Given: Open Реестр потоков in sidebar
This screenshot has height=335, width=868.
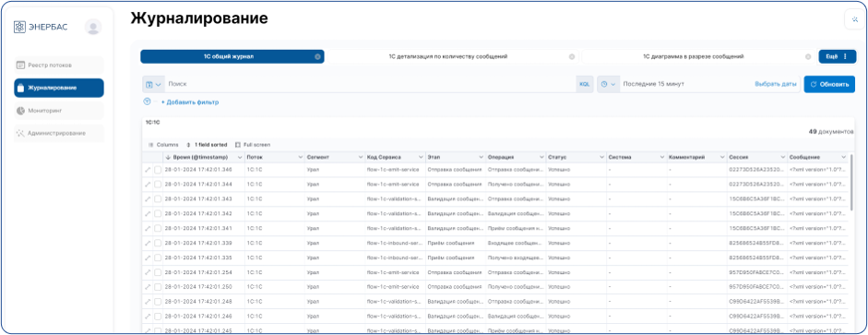Looking at the screenshot, I should click(59, 66).
